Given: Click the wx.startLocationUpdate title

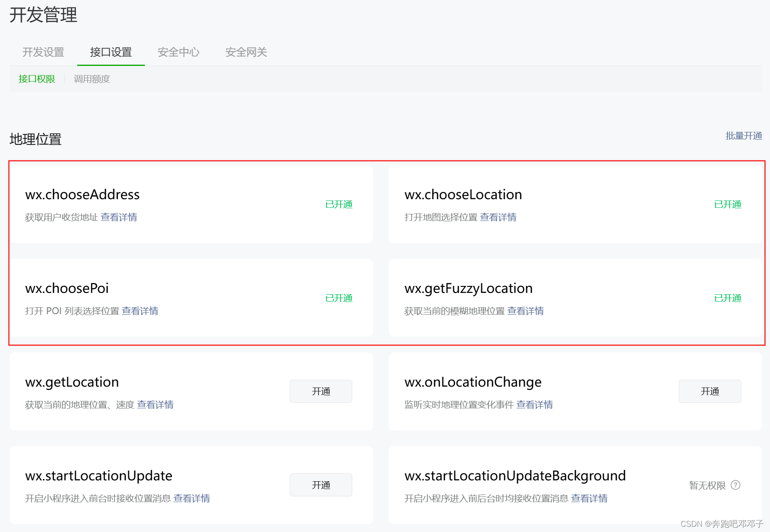Looking at the screenshot, I should coord(99,476).
